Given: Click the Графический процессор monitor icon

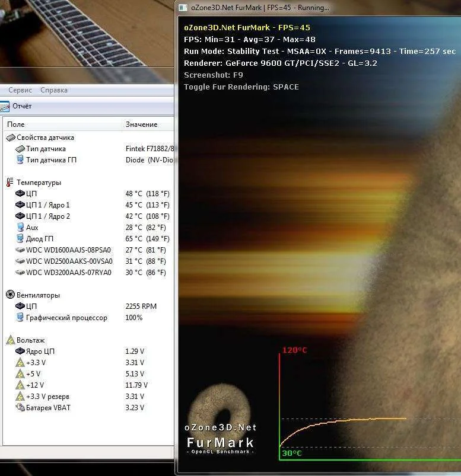Looking at the screenshot, I should (20, 317).
